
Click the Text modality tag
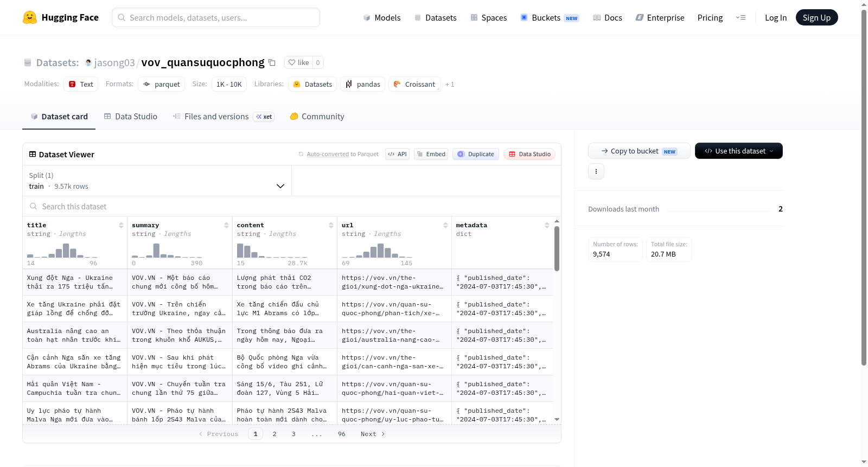(81, 84)
